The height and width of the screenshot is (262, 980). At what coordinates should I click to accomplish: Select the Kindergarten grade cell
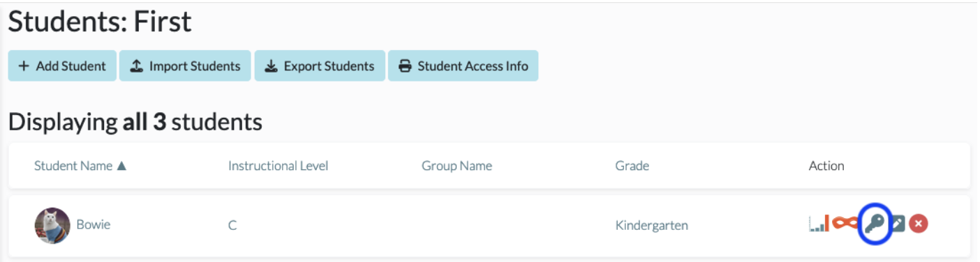pos(651,225)
